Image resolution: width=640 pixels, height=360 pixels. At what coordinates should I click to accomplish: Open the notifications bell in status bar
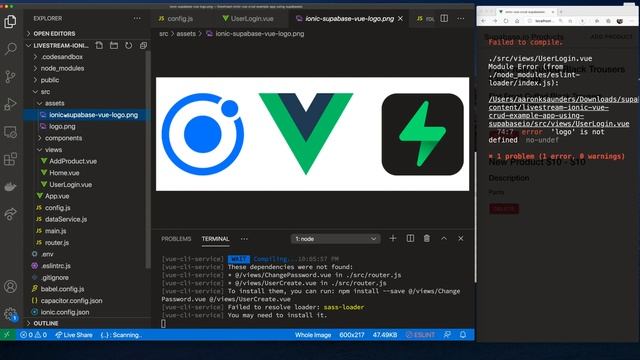tap(463, 335)
